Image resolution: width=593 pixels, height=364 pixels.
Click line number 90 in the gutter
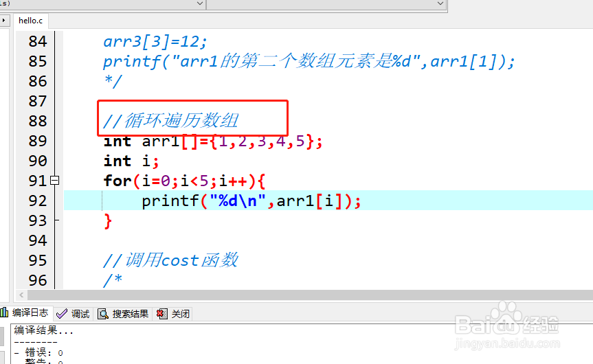(x=37, y=161)
